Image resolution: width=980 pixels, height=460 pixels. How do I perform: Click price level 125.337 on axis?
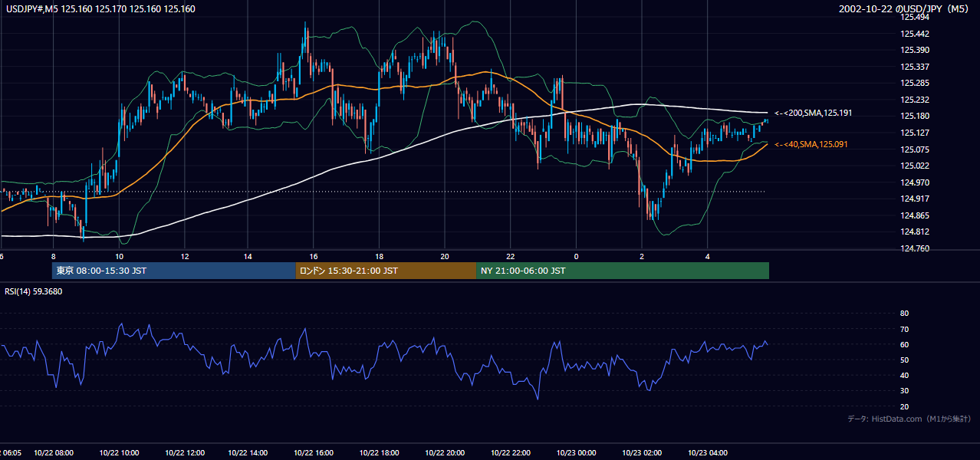[x=914, y=67]
